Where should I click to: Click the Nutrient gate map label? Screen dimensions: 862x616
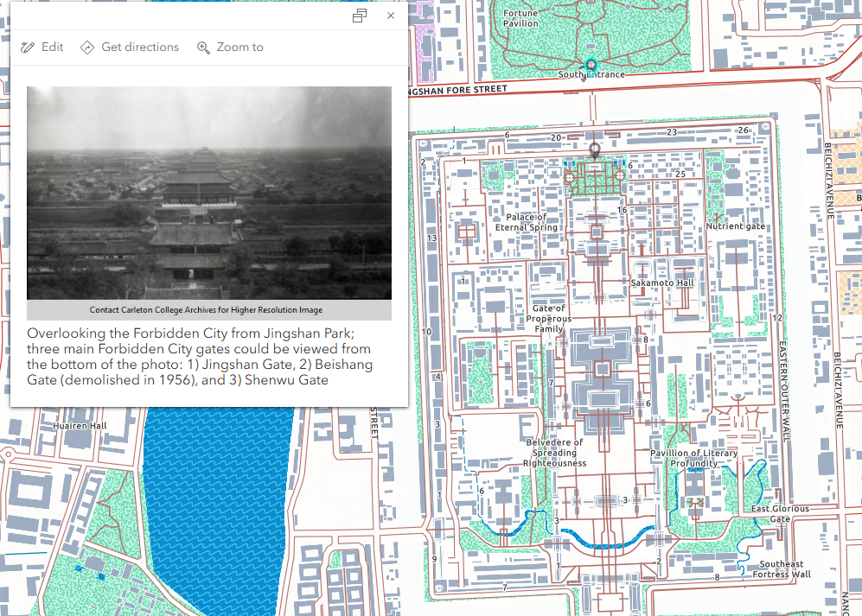736,226
